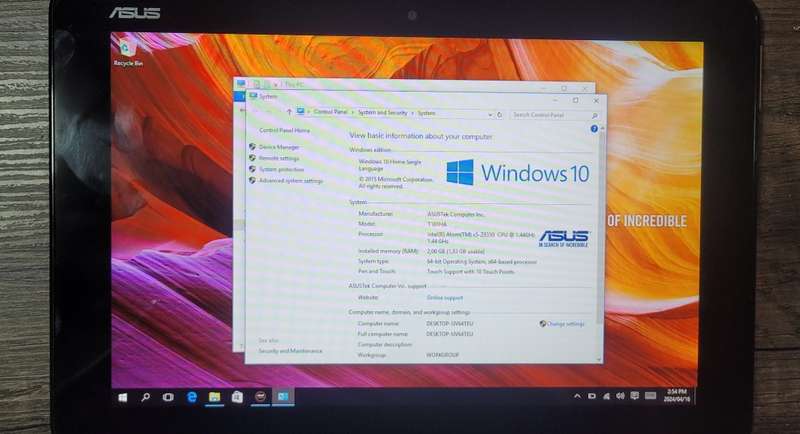Maximize the This PC window behind
Screen dimensions: 800x434
point(564,88)
